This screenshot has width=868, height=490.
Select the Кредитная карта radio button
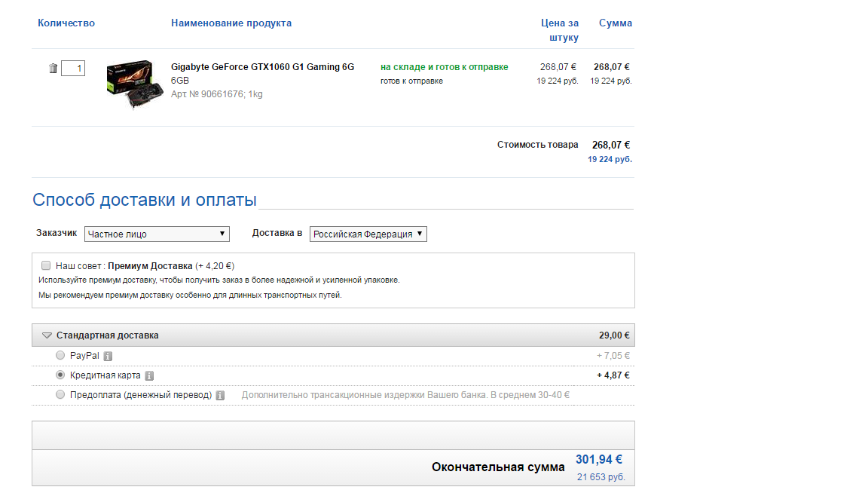click(60, 375)
